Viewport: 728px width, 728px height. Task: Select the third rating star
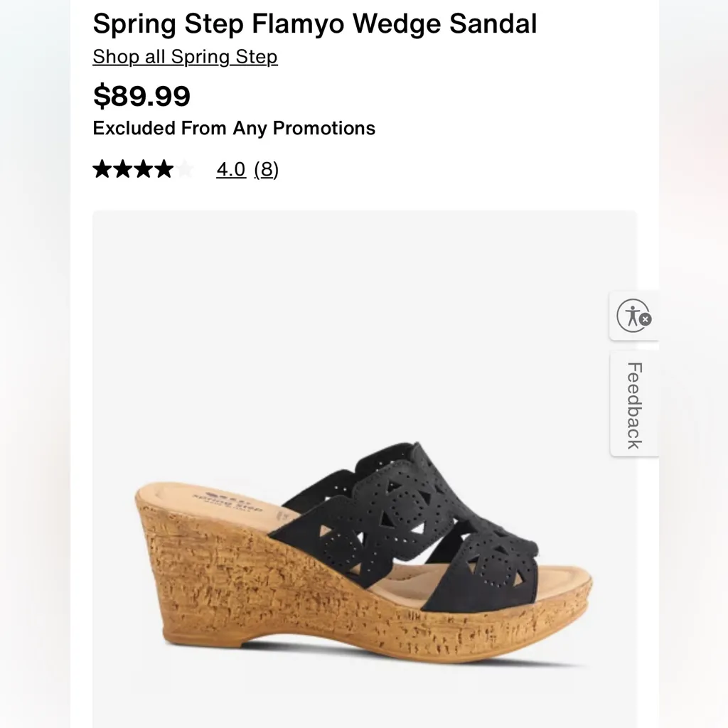tap(143, 169)
